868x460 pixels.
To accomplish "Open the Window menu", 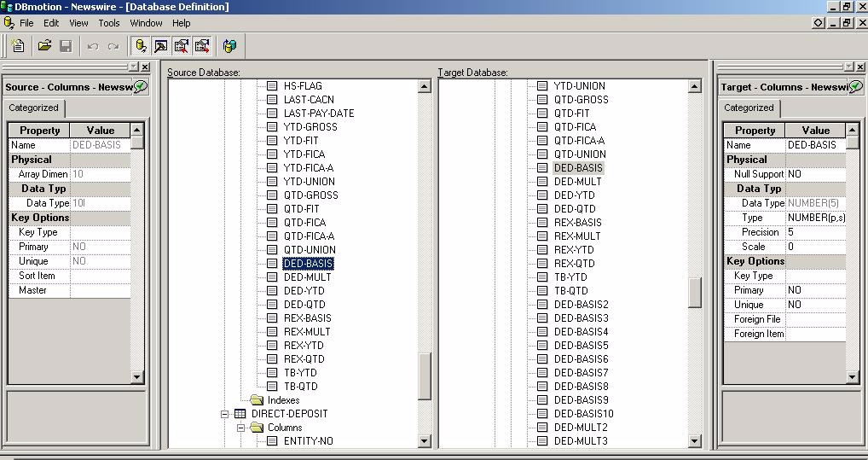I will pos(146,23).
